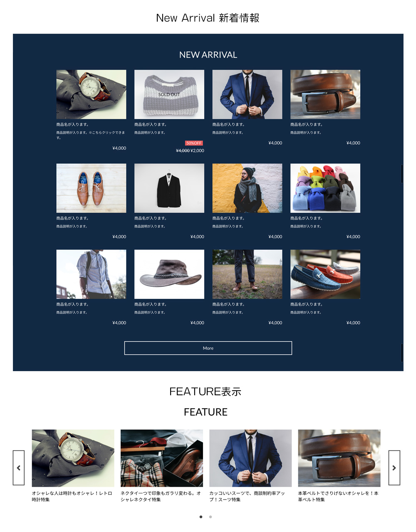Open the suit feature article caption link
This screenshot has height=532, width=416.
(x=247, y=496)
